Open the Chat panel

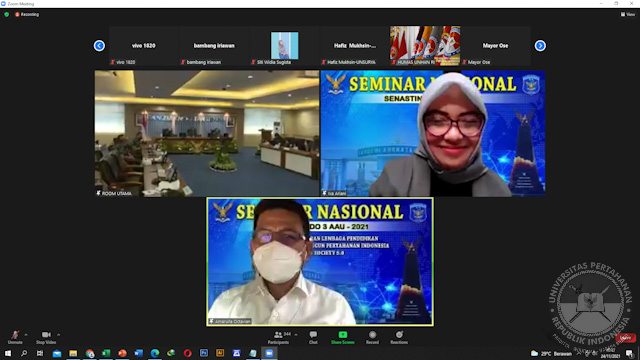point(313,337)
